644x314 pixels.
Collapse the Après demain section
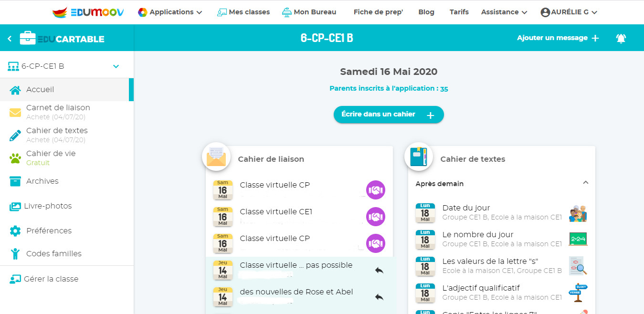click(586, 183)
